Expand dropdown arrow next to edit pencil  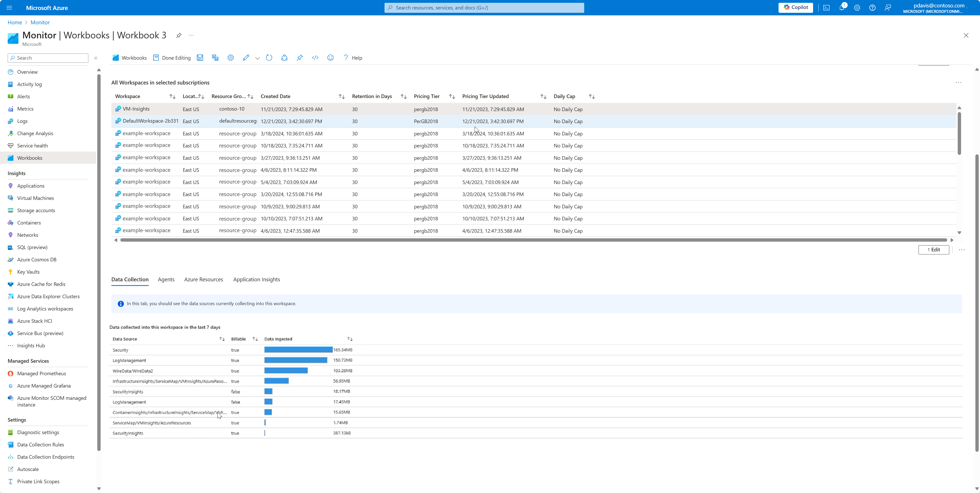(x=258, y=58)
